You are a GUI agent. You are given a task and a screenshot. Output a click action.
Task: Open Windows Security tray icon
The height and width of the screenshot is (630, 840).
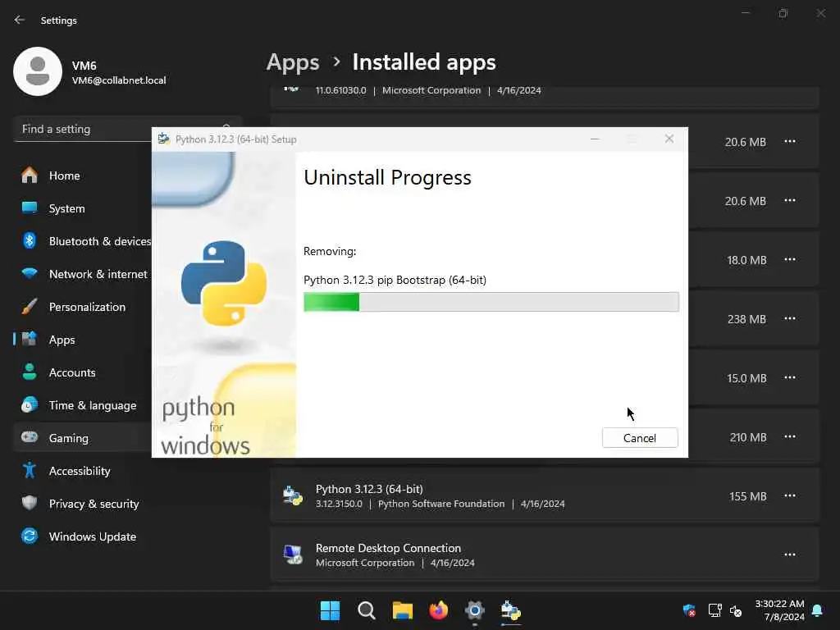coord(689,610)
